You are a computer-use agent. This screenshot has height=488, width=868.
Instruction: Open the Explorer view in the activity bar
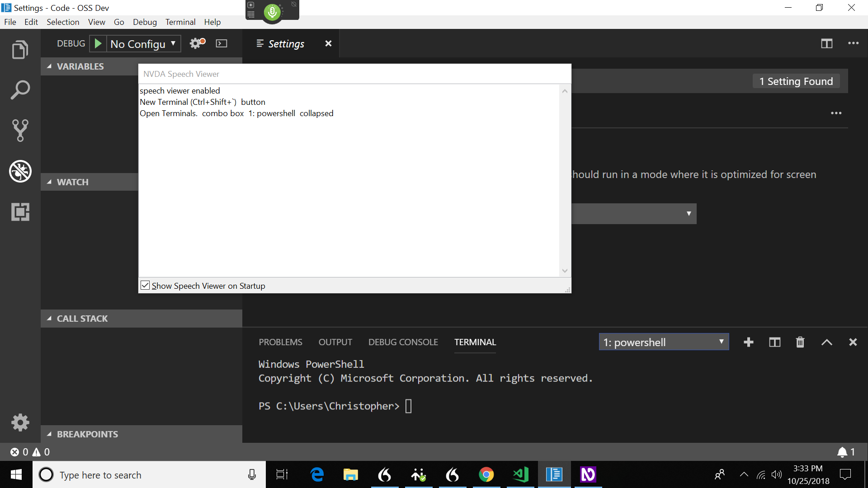click(20, 49)
